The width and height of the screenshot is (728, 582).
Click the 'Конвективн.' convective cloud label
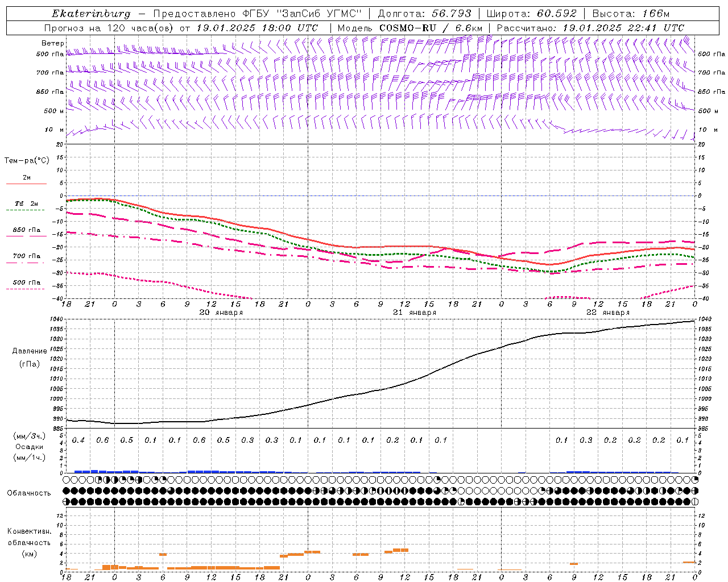click(30, 531)
